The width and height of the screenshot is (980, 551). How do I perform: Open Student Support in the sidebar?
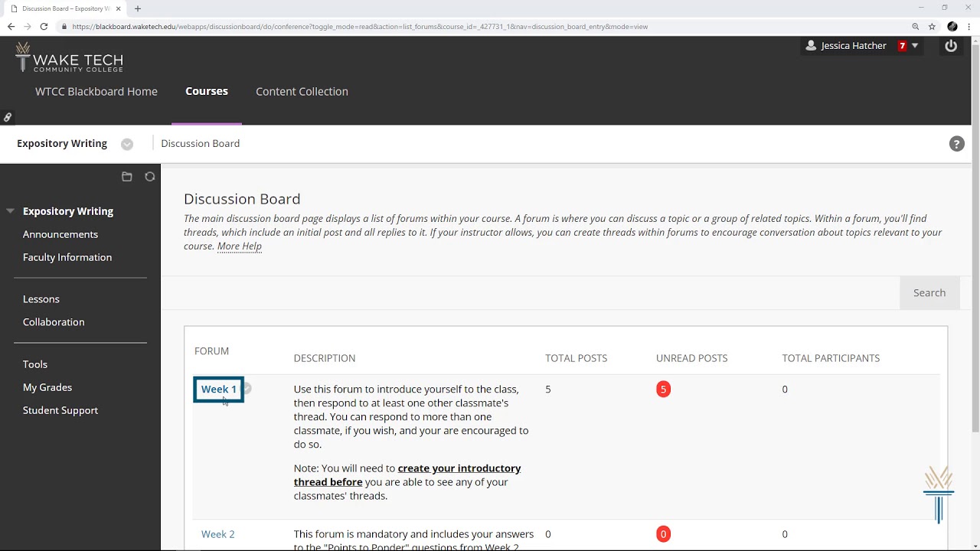(60, 410)
